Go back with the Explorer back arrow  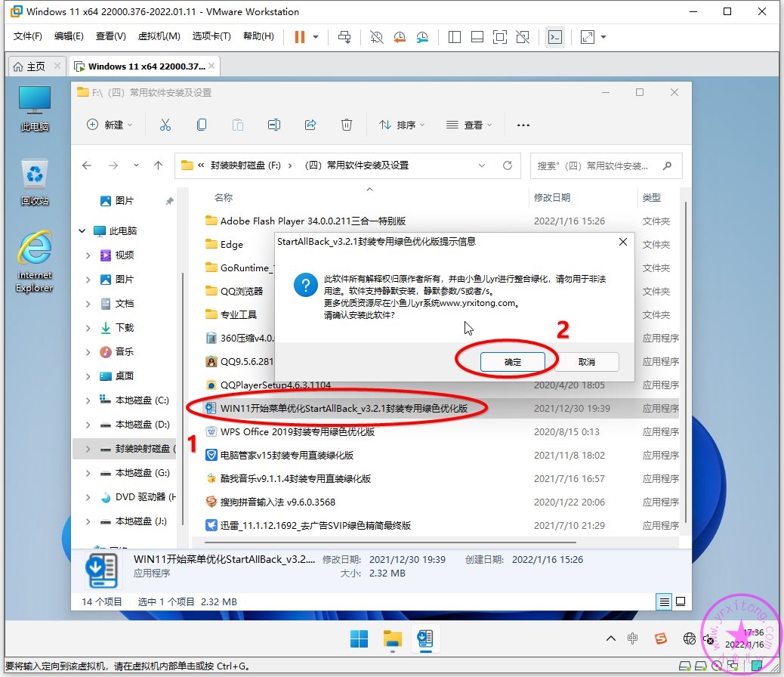point(87,165)
